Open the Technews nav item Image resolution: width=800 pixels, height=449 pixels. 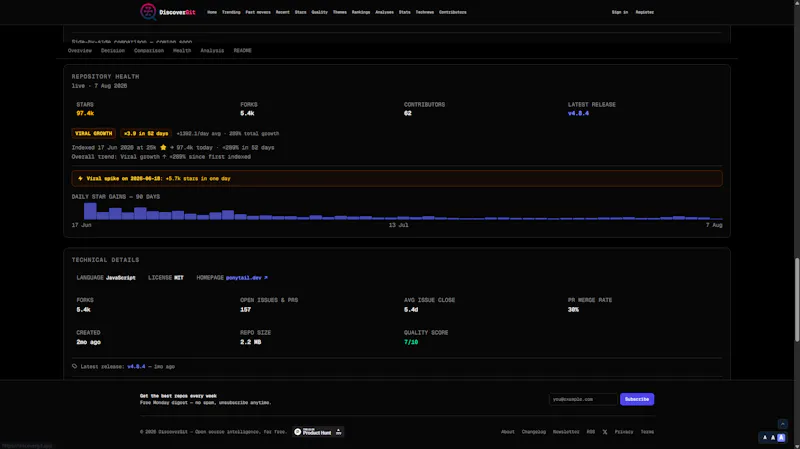[x=424, y=12]
